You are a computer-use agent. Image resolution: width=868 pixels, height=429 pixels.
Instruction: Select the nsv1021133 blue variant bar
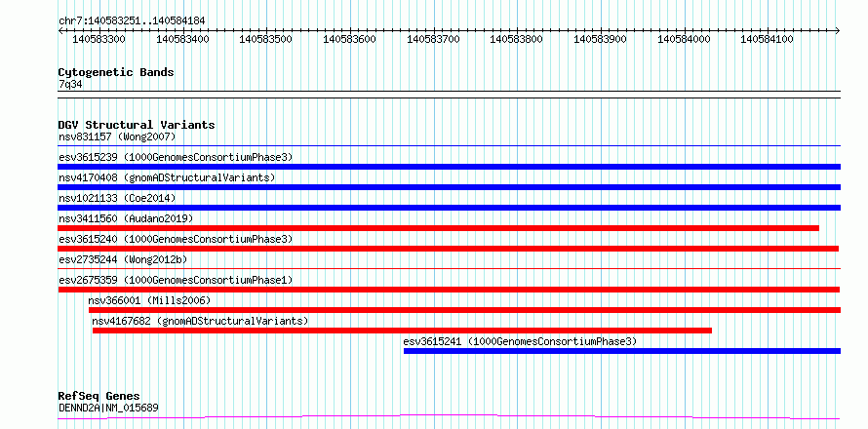(x=449, y=208)
